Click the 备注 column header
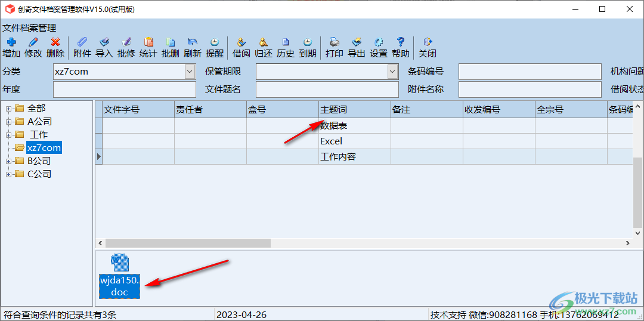The width and height of the screenshot is (644, 321). pos(427,109)
